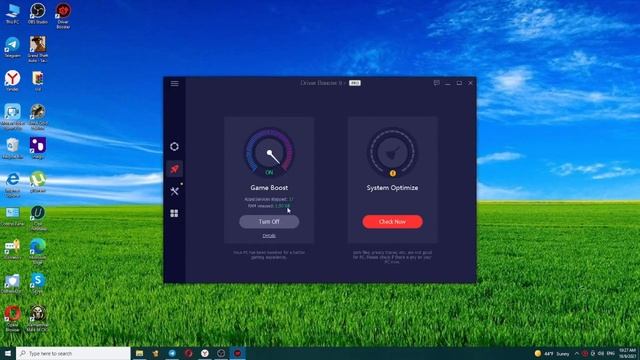Screen dimensions: 640x360
Task: Click the clock in the system tray
Action: pyautogui.click(x=627, y=353)
